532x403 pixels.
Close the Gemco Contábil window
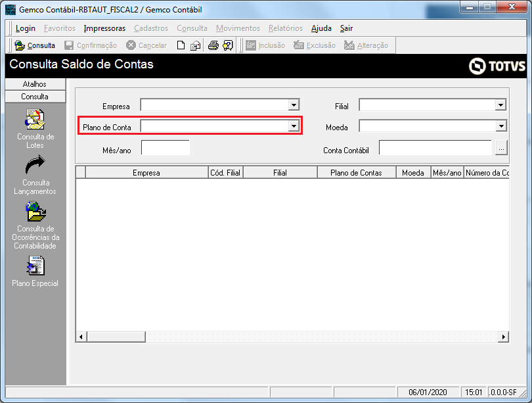click(512, 7)
